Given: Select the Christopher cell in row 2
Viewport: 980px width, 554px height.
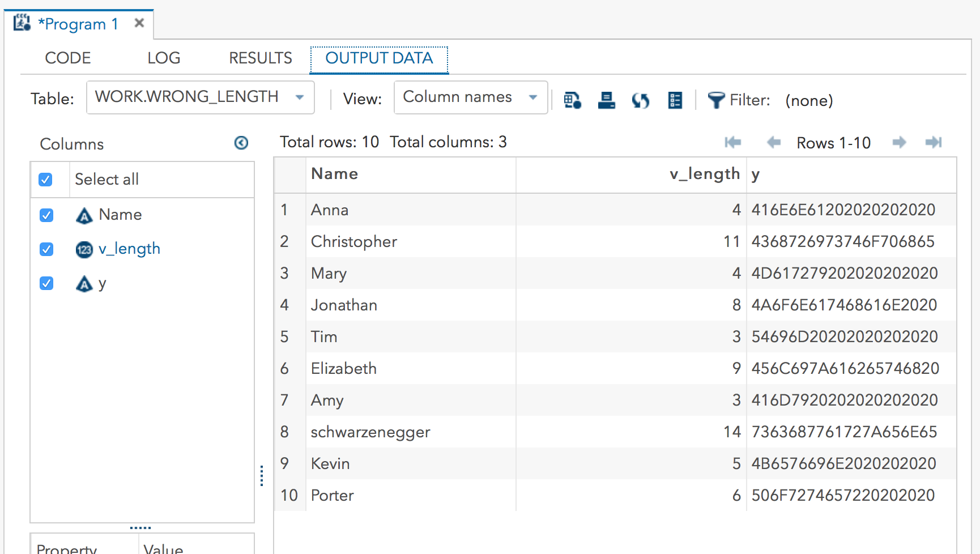Looking at the screenshot, I should click(354, 242).
